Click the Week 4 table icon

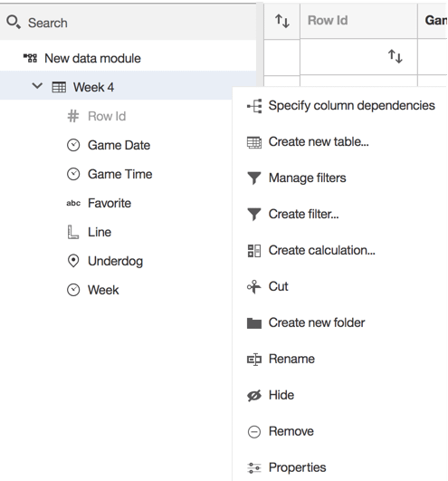pyautogui.click(x=59, y=87)
